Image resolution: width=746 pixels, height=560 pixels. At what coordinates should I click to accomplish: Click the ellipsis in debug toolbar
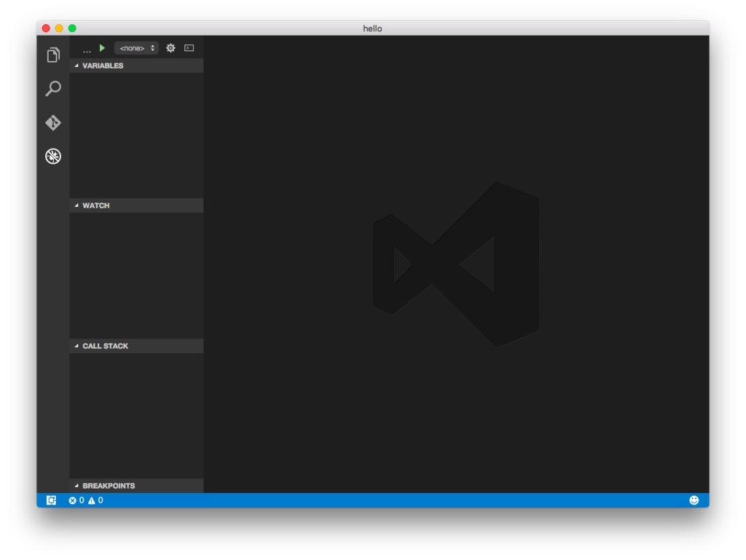pyautogui.click(x=87, y=50)
